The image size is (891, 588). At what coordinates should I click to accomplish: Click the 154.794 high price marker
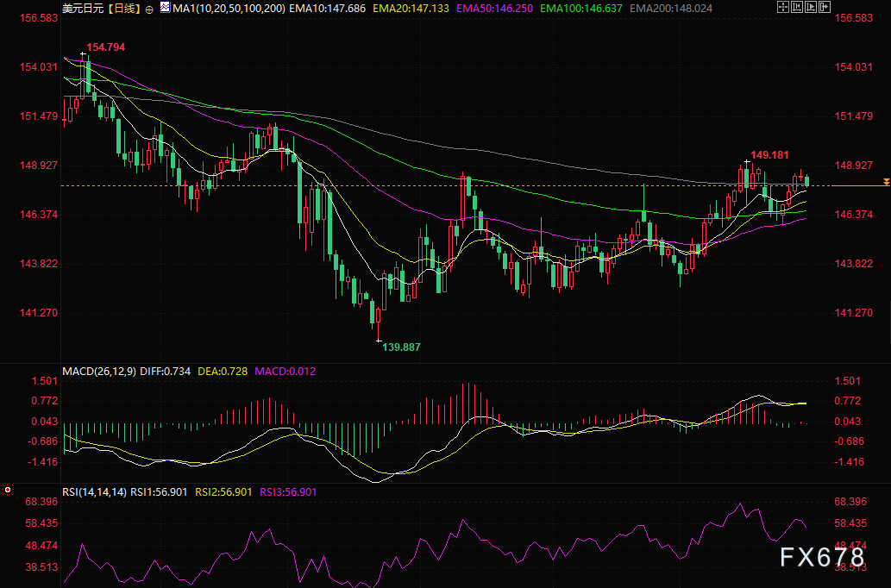[105, 47]
